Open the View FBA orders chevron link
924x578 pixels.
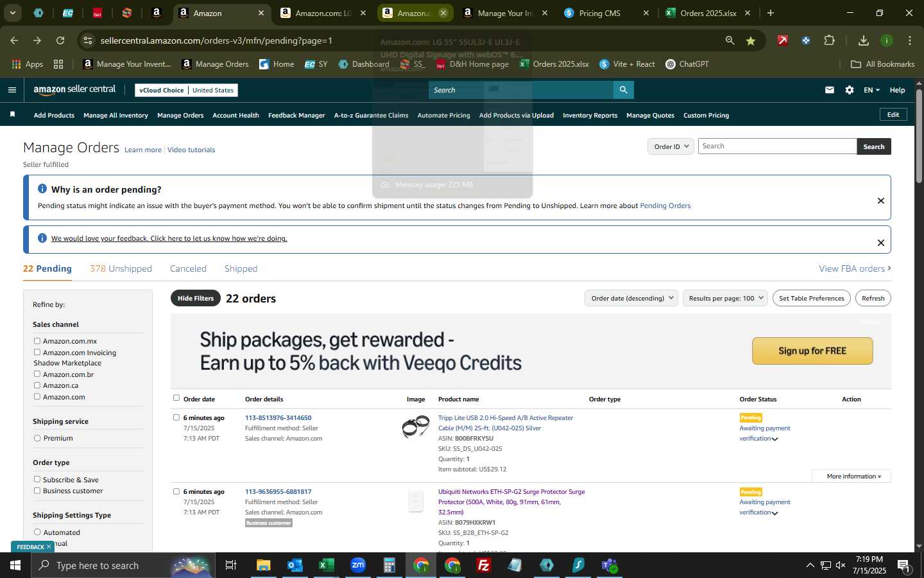tap(855, 268)
